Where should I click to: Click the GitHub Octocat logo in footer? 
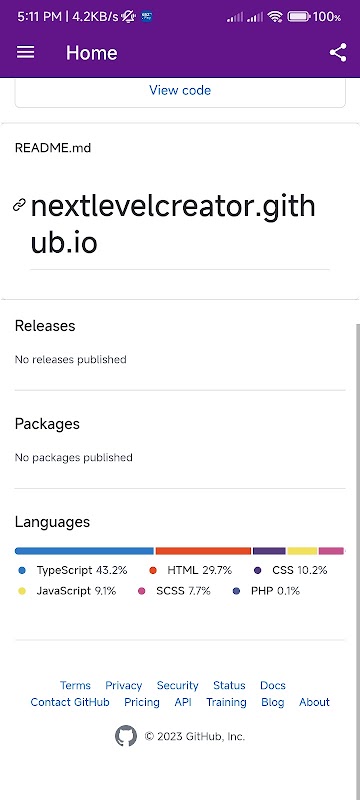(125, 736)
